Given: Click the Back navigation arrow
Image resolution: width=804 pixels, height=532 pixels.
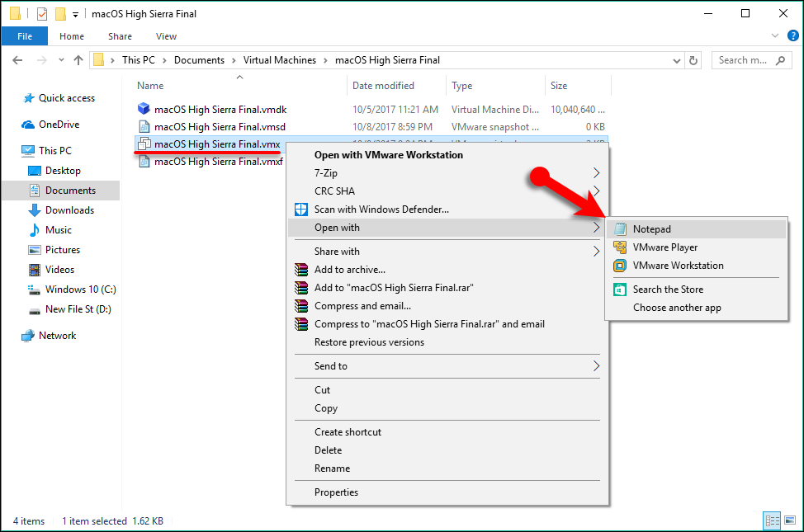Looking at the screenshot, I should tap(17, 60).
